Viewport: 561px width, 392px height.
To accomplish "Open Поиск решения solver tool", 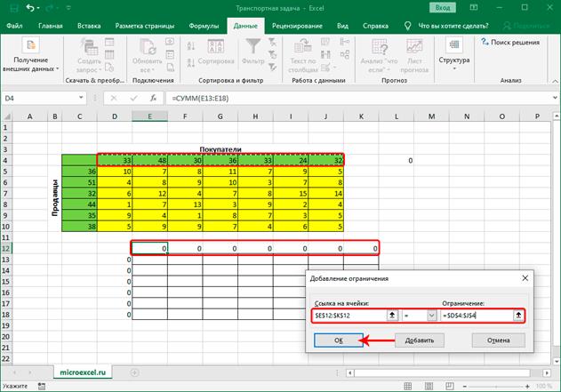I will [x=510, y=42].
